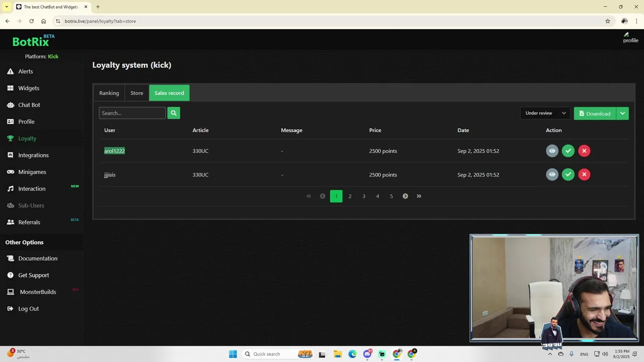Viewport: 644px width, 362px height.
Task: Go to page 4
Action: tap(377, 196)
